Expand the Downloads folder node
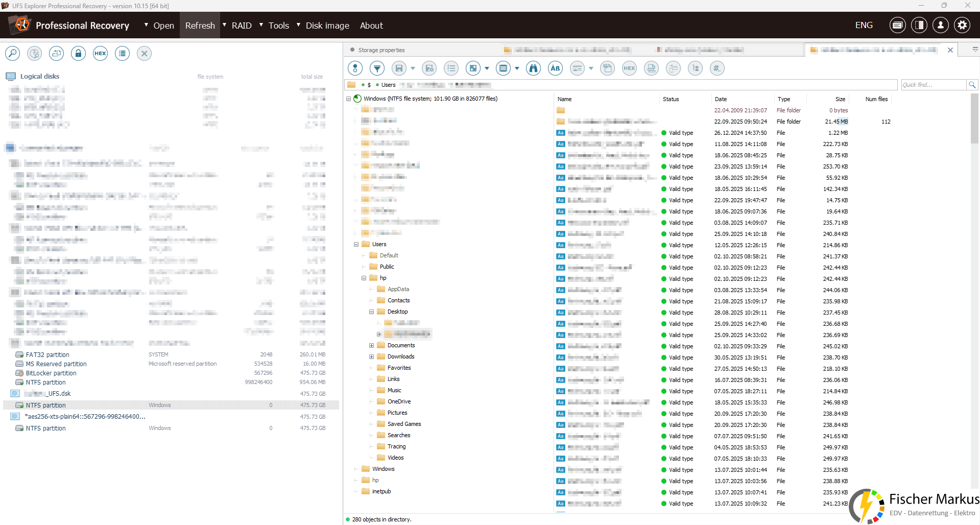 (372, 357)
